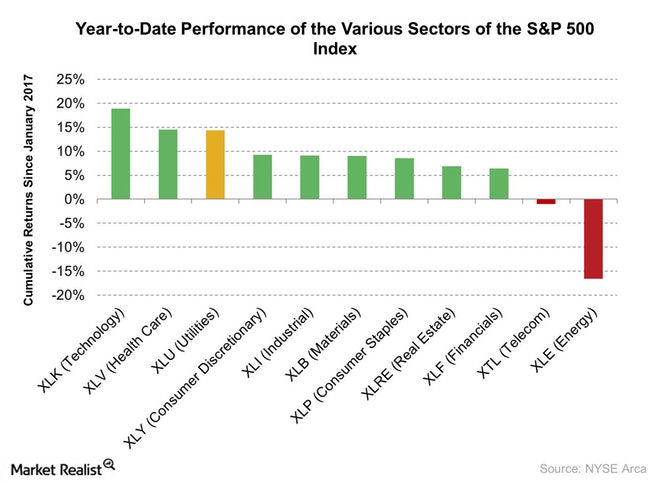Select the XLP Consumer Staples bar
660x484 pixels.
(404, 179)
